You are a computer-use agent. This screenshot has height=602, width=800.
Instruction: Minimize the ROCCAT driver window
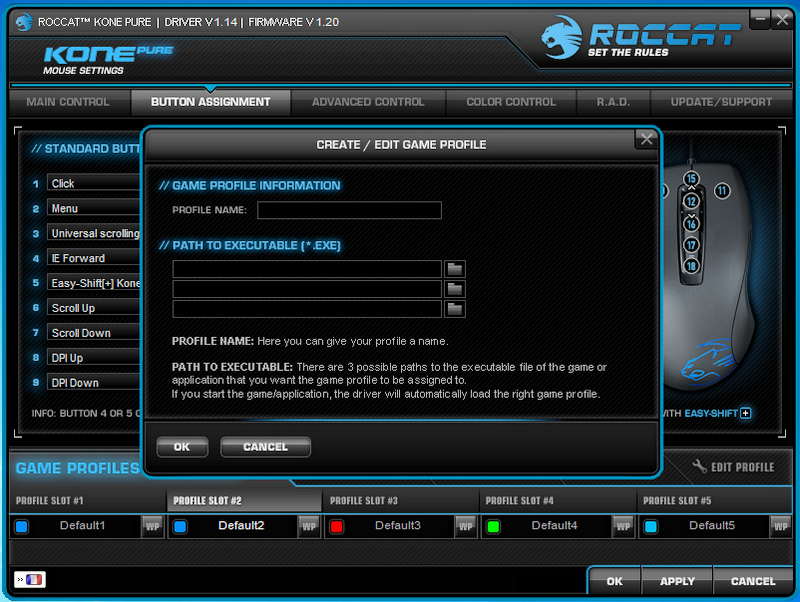coord(760,19)
